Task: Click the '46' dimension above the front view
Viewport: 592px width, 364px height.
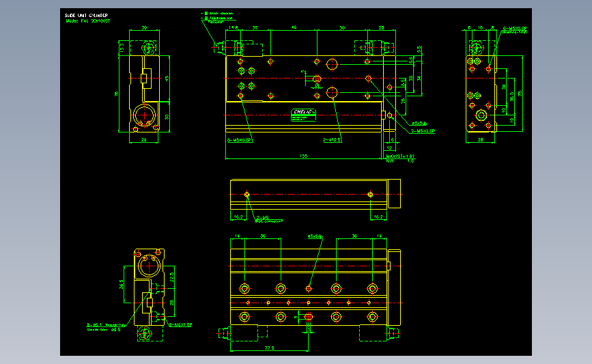Action: tap(294, 27)
